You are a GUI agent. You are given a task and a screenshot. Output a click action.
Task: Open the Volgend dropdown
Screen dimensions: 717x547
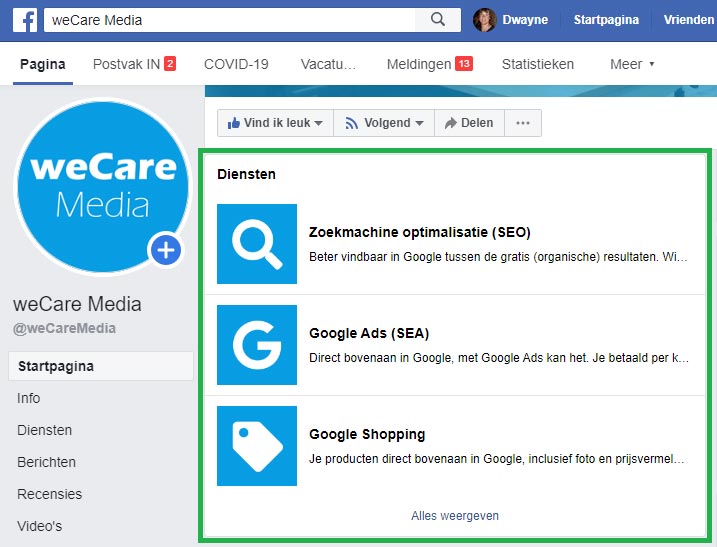click(384, 123)
